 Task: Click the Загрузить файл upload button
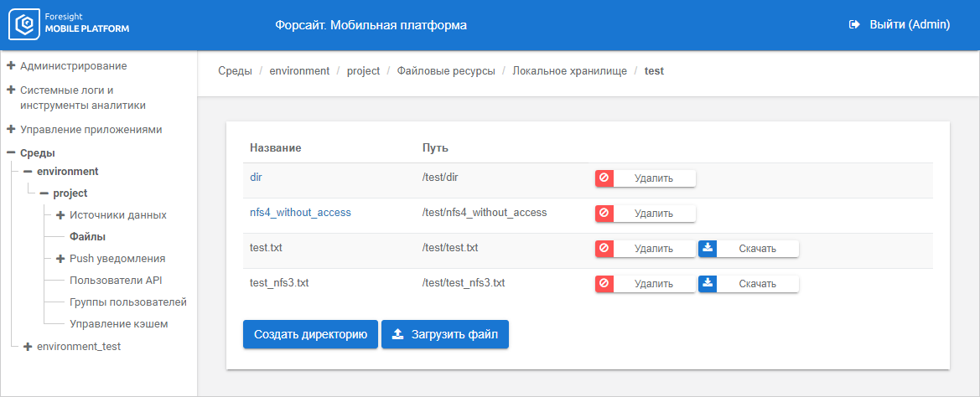[445, 334]
